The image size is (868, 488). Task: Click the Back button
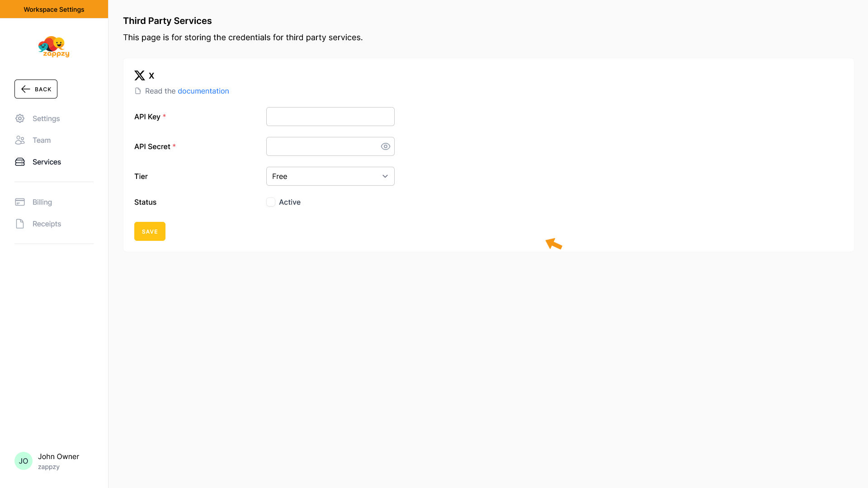coord(36,89)
